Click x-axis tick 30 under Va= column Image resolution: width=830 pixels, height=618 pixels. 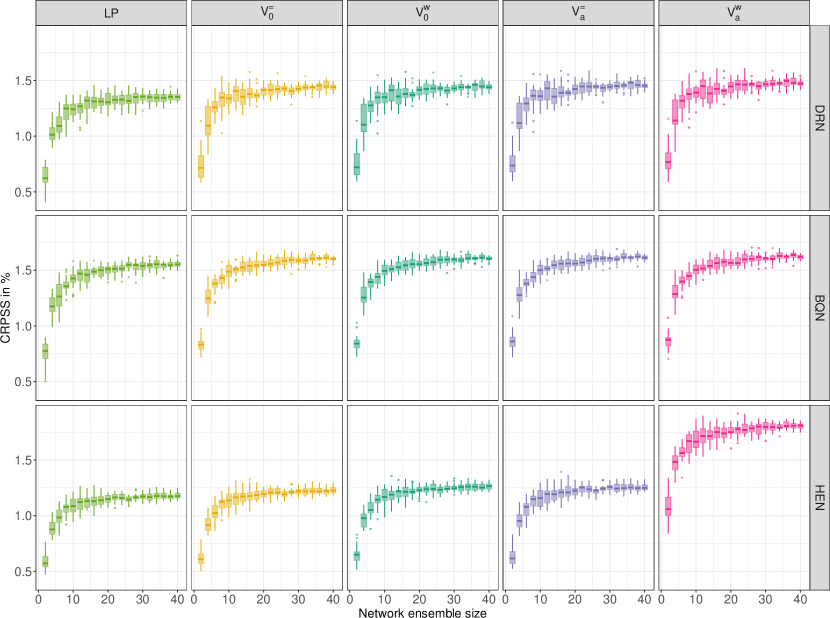point(609,599)
